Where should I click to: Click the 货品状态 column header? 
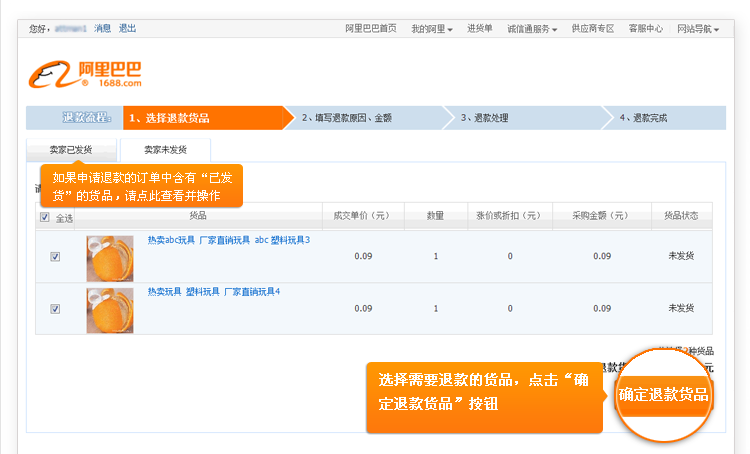(x=681, y=216)
